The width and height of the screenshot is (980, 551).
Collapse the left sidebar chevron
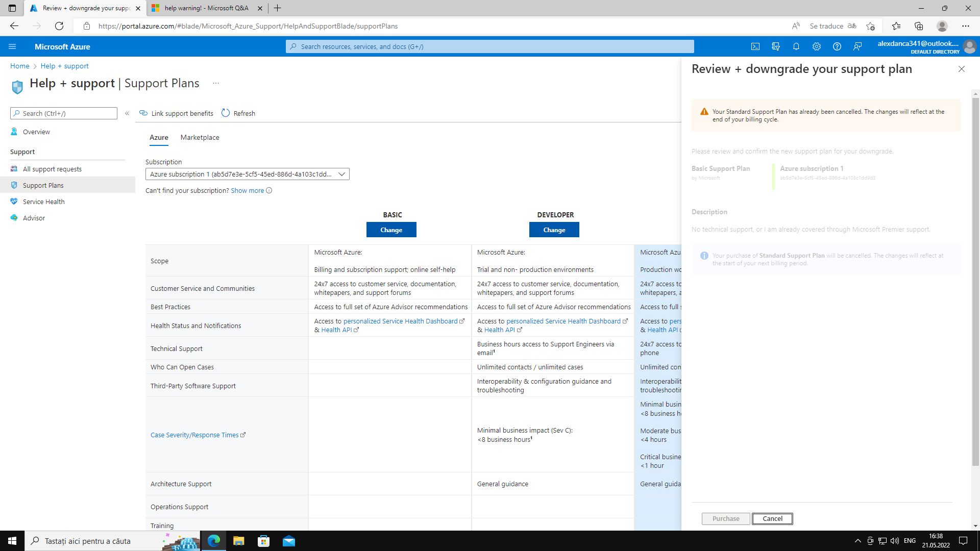click(127, 113)
